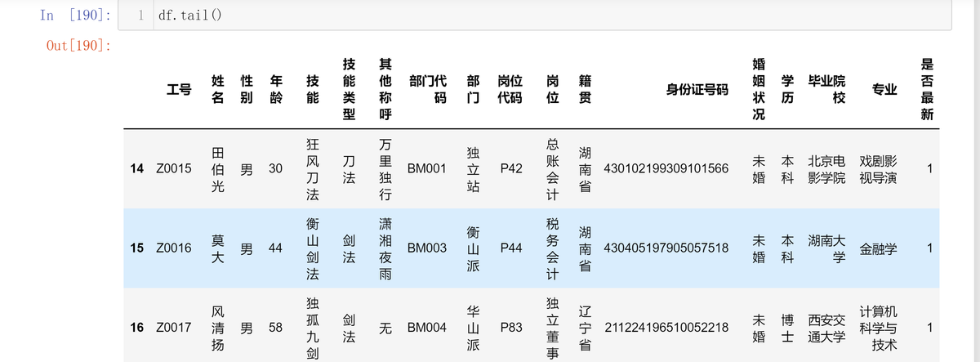Click the native place cell 辽宁省

(x=585, y=328)
